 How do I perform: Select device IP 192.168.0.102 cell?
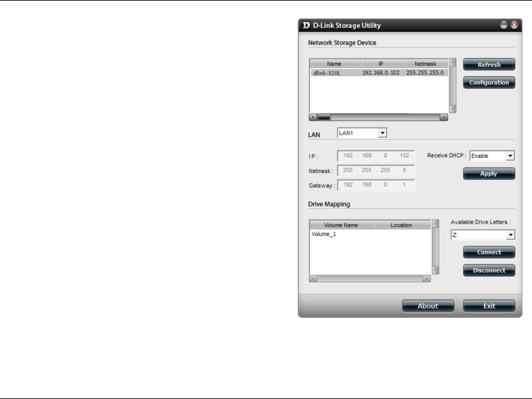(381, 73)
